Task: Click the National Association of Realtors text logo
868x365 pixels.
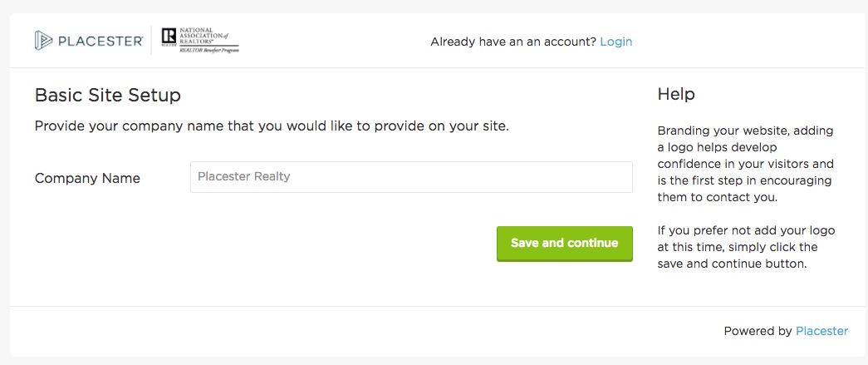Action: coord(203,36)
